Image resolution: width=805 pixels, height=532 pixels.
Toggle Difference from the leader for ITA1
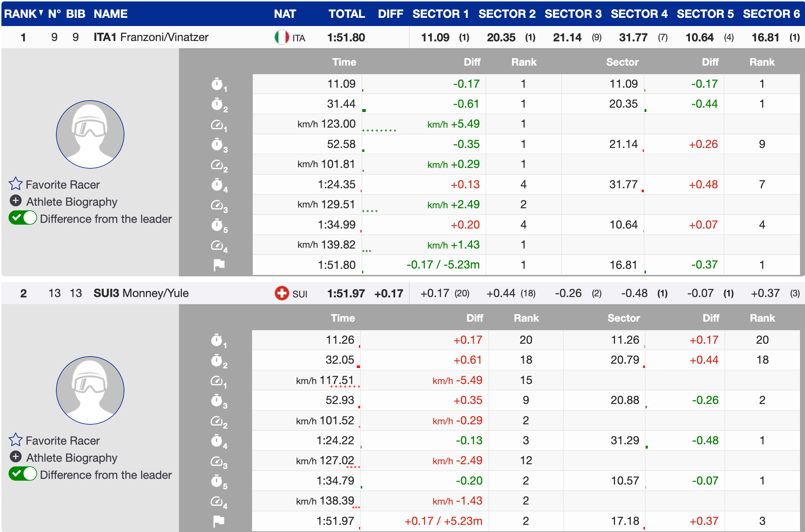(23, 218)
